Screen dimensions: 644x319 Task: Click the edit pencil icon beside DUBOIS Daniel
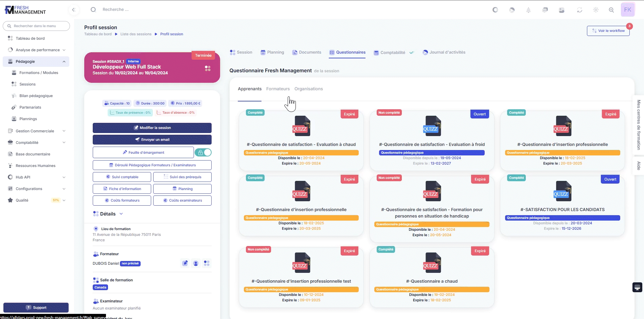click(185, 263)
